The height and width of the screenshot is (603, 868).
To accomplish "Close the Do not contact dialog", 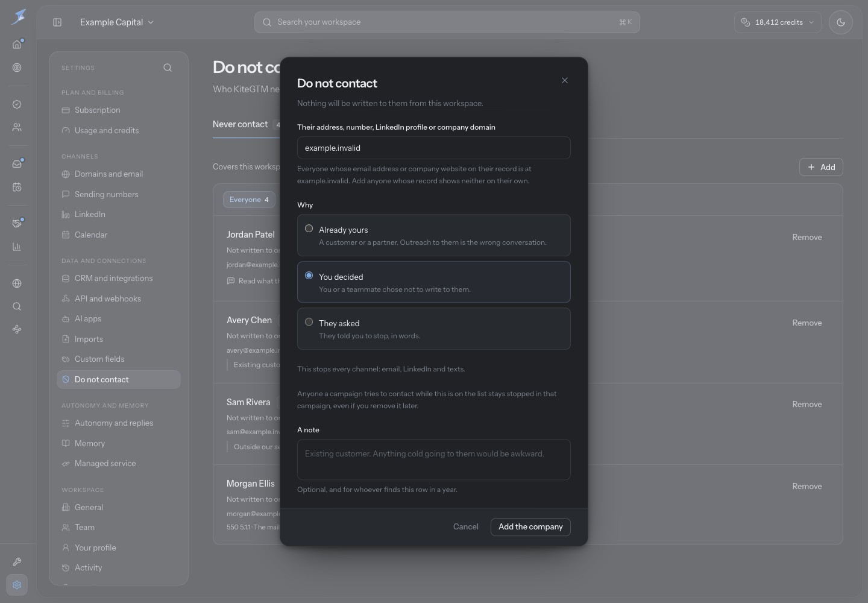I will click(x=565, y=80).
